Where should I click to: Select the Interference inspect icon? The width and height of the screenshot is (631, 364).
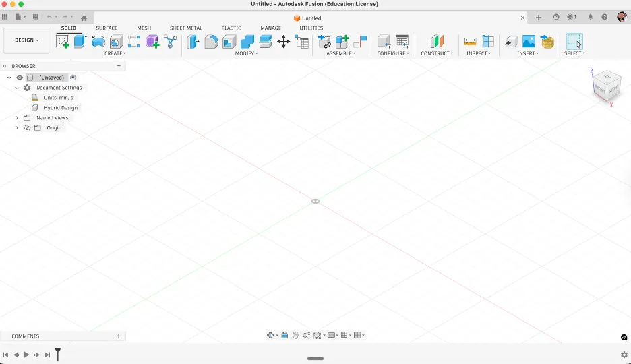click(x=488, y=41)
